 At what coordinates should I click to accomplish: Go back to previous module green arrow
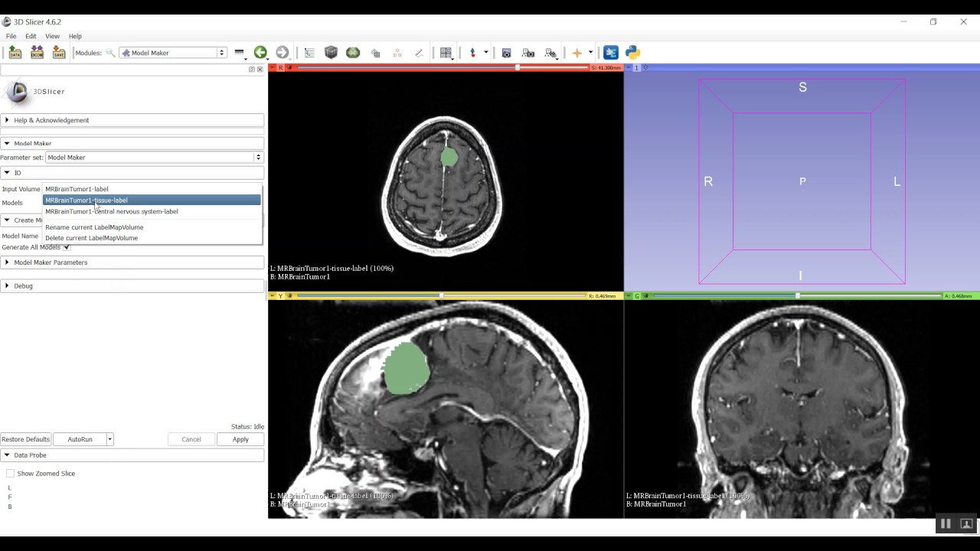(x=260, y=53)
